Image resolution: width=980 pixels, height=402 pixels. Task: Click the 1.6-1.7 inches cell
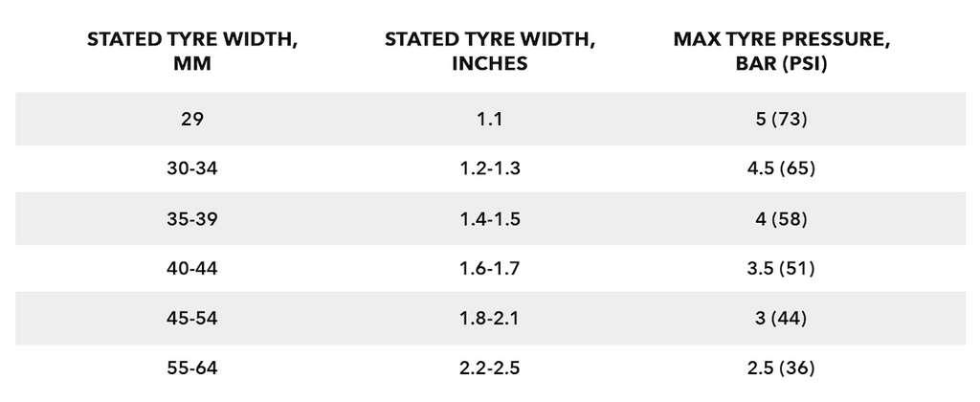pos(490,269)
